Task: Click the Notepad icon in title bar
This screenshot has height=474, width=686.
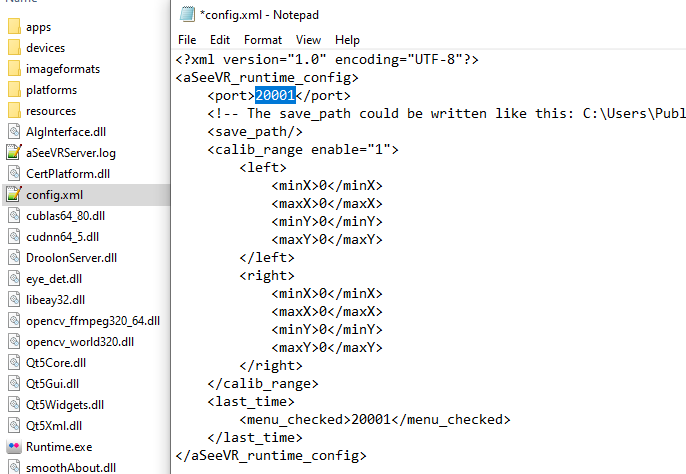Action: pyautogui.click(x=187, y=14)
